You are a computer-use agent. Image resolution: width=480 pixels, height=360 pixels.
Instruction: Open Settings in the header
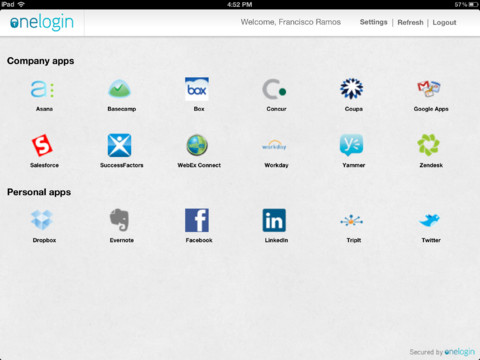point(374,22)
